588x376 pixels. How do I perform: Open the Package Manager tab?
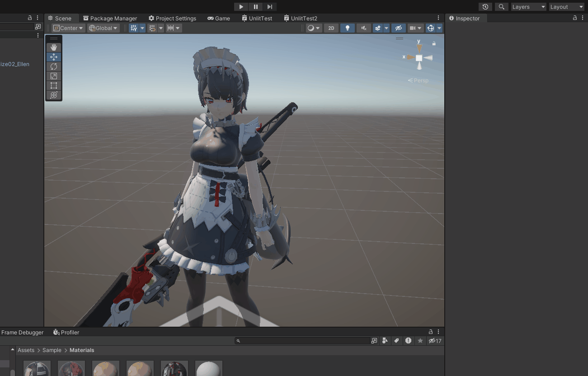click(x=110, y=18)
